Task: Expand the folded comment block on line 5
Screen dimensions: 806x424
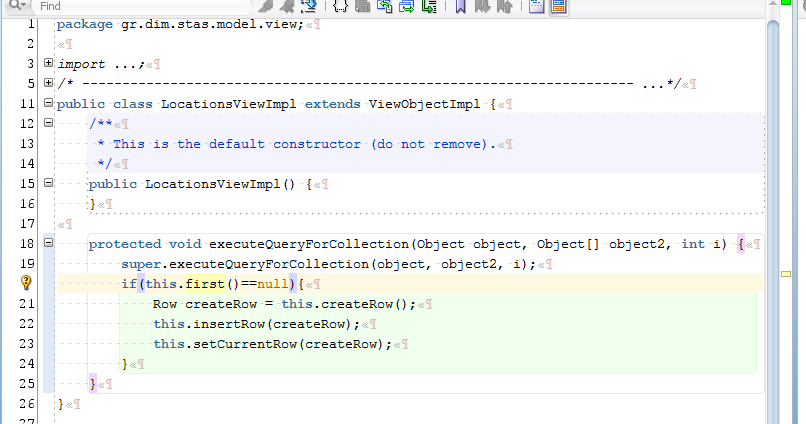Action: 48,82
